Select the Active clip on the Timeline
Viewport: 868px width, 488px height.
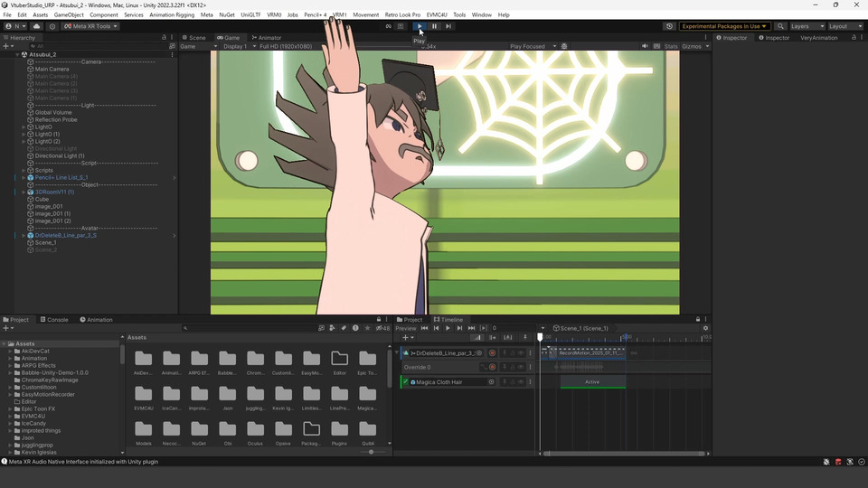[592, 381]
